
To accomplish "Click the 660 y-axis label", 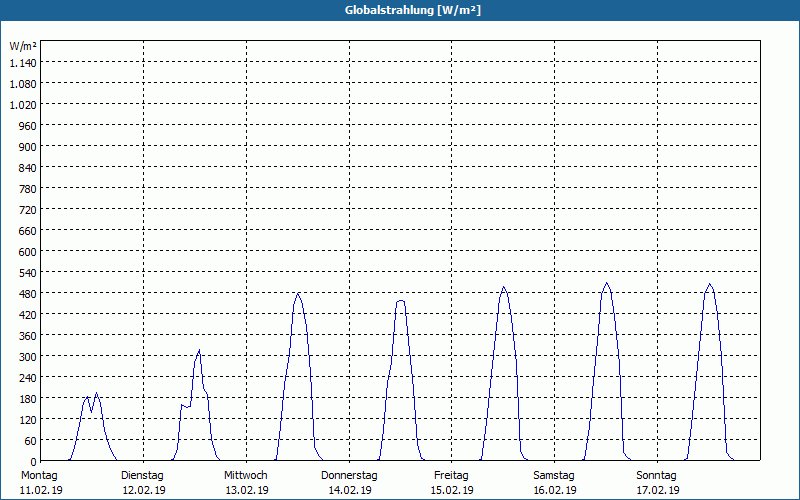I will click(28, 231).
